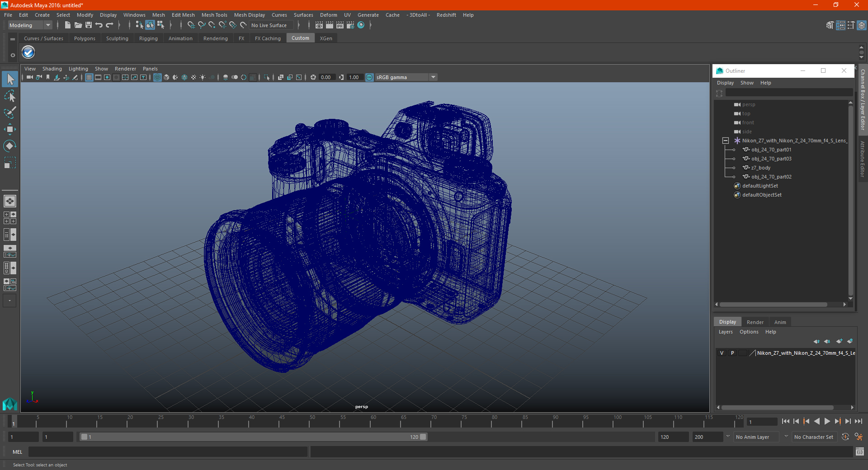
Task: Open the Render Settings from the status line
Action: 350,25
